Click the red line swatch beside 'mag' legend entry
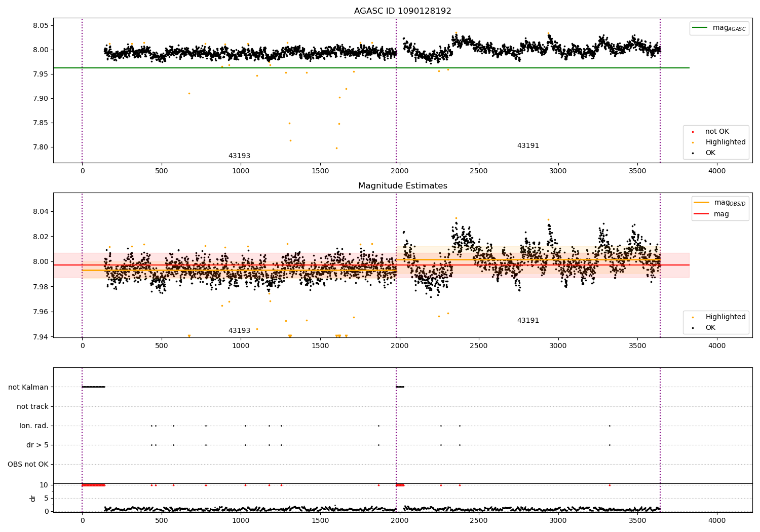This screenshot has width=760, height=532. pos(702,214)
